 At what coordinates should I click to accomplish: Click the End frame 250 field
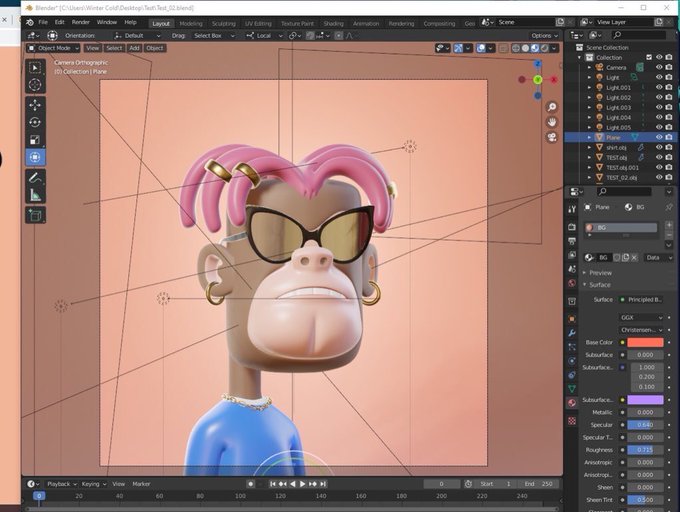pos(538,484)
